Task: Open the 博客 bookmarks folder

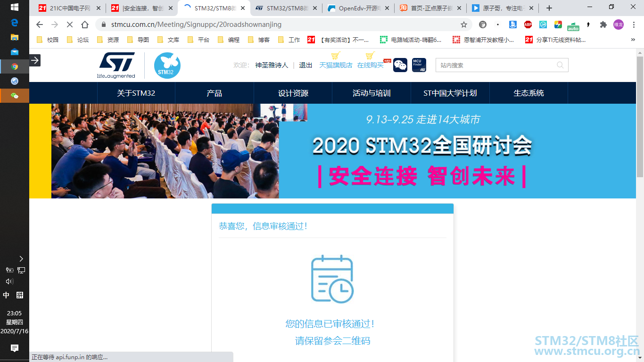Action: 259,40
